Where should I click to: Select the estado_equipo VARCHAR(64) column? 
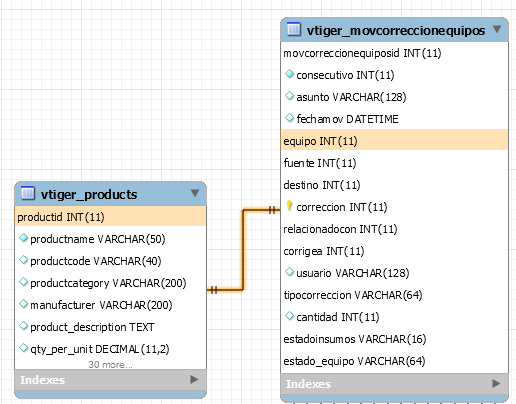(x=354, y=361)
